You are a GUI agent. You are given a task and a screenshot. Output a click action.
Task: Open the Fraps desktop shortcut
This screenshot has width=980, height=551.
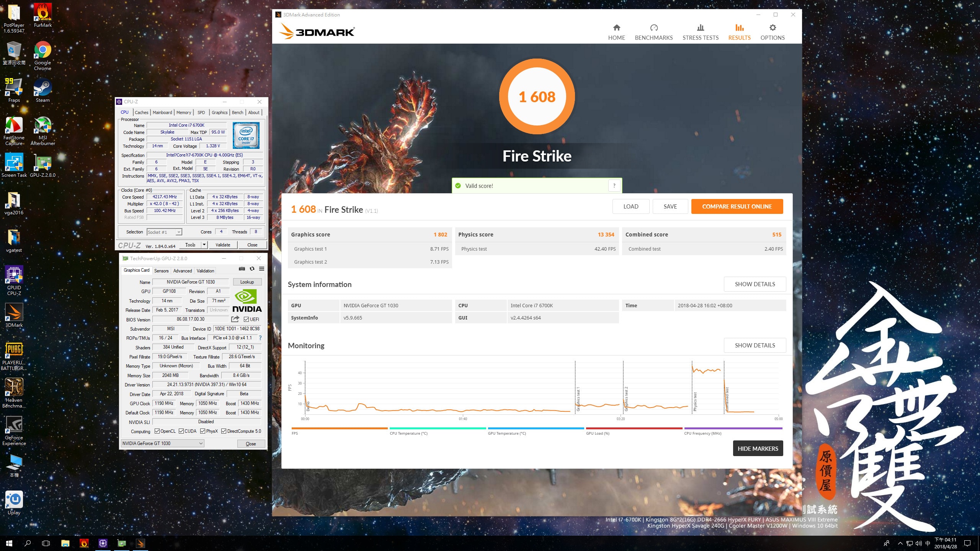pos(14,91)
